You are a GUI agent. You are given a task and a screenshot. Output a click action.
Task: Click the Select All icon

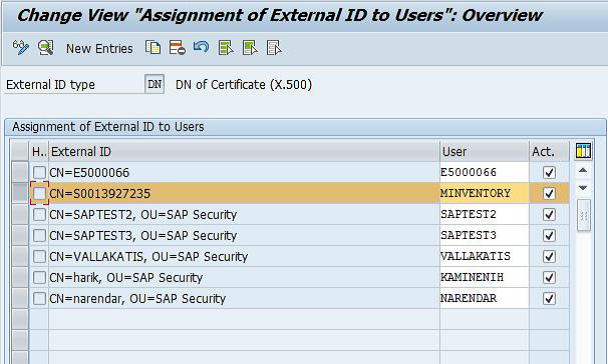pos(226,48)
